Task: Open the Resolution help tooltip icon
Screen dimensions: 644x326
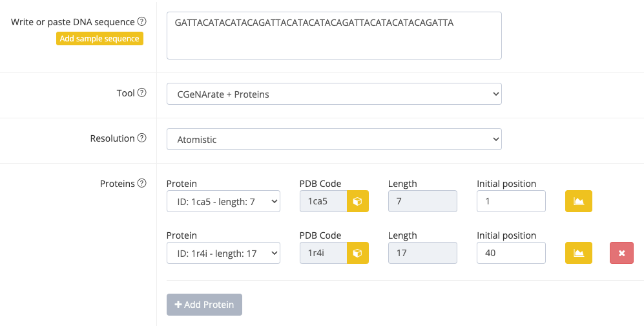Action: pos(142,138)
